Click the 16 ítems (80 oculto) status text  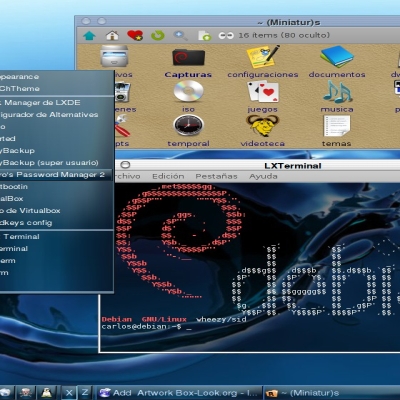[x=284, y=35]
